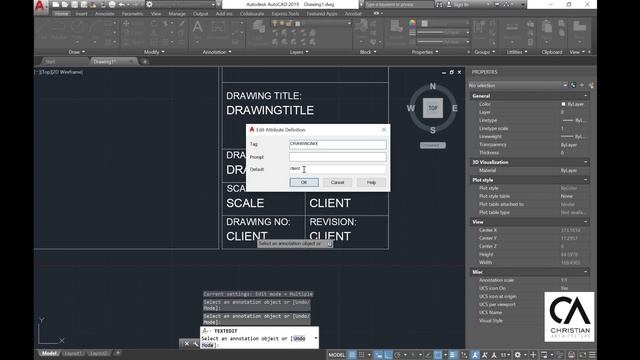Click the new drawing tab plus icon
This screenshot has height=360, width=640.
pyautogui.click(x=144, y=62)
